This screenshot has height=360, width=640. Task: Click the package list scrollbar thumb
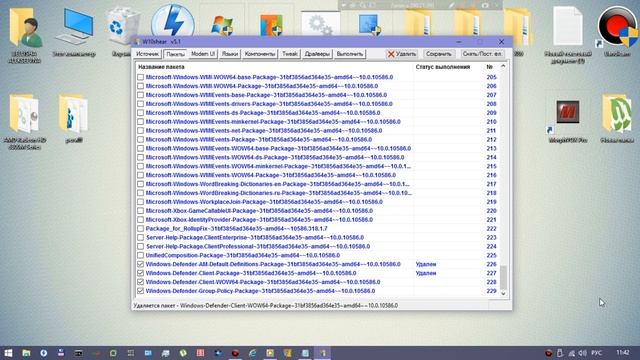pyautogui.click(x=503, y=278)
